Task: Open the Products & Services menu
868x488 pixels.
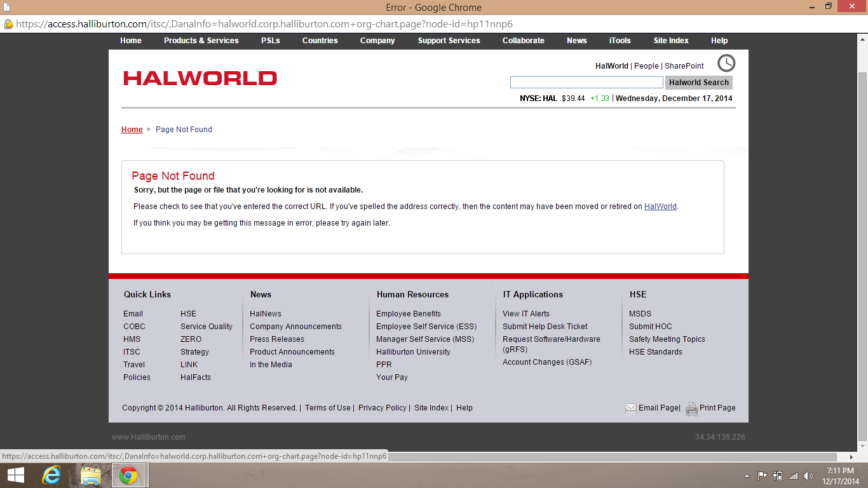Action: point(201,41)
